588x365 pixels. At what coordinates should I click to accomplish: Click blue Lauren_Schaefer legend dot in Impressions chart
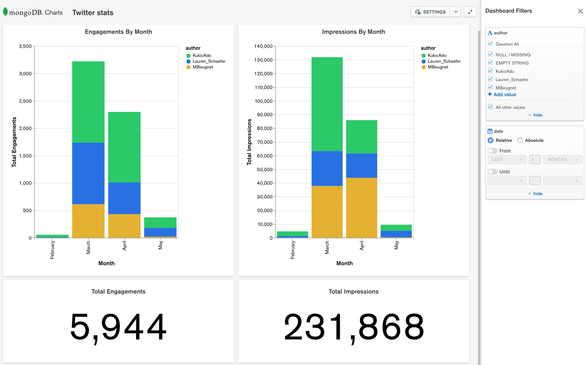[424, 61]
